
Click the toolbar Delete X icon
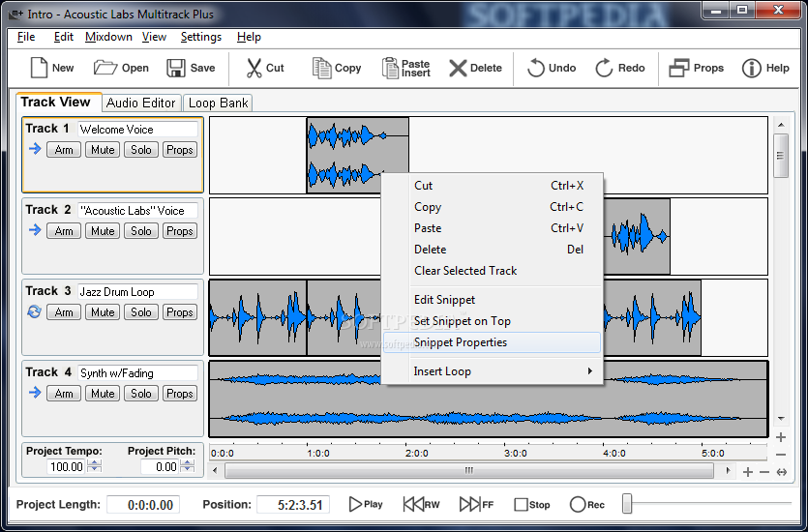457,68
